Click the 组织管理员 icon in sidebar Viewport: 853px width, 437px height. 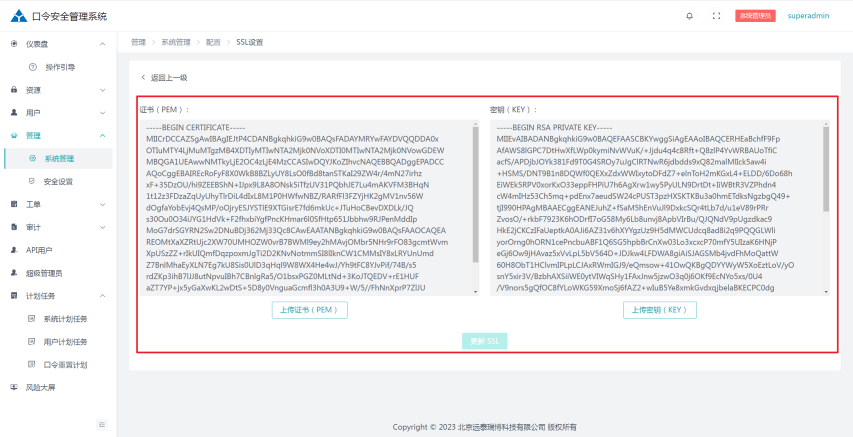click(x=14, y=273)
